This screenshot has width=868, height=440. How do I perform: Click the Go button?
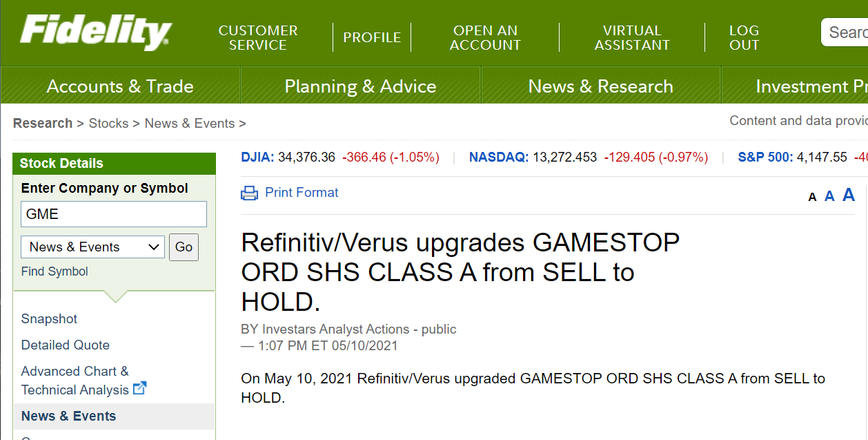(x=184, y=247)
